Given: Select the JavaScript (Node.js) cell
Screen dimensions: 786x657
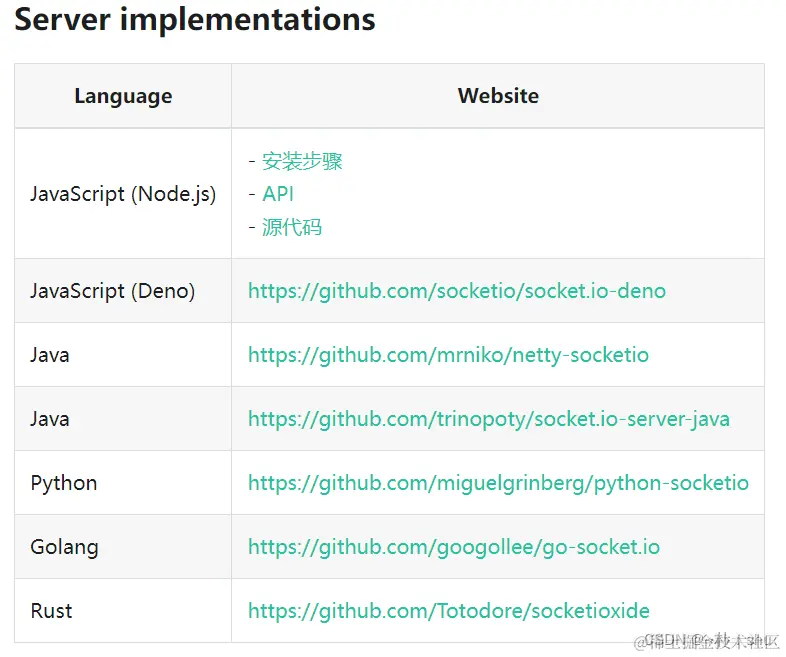Looking at the screenshot, I should (x=123, y=194).
